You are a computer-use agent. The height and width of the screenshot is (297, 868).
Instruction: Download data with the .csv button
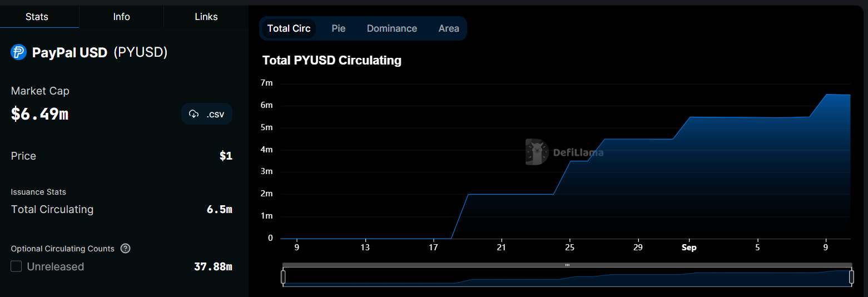tap(207, 114)
